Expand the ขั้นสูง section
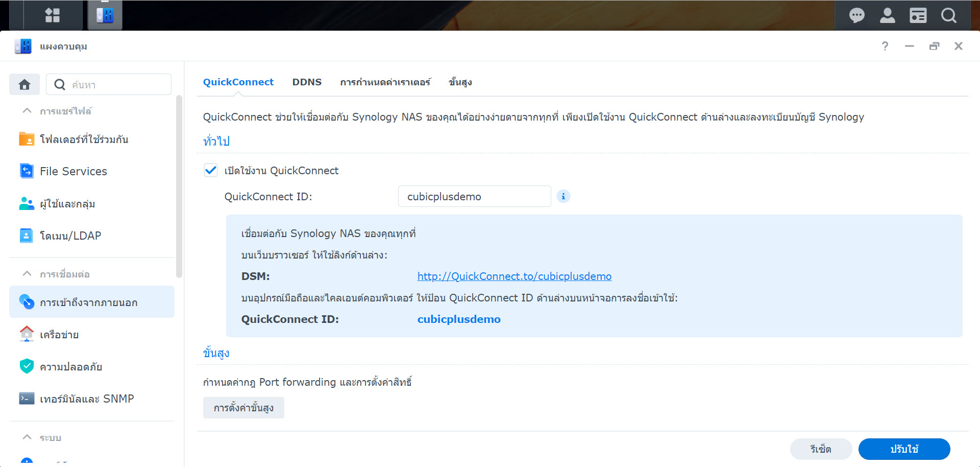This screenshot has width=980, height=467. coord(215,353)
